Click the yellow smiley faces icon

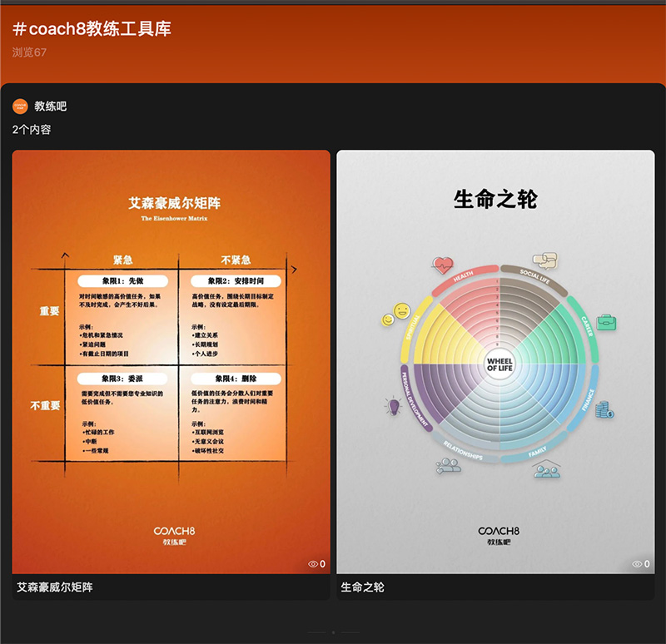click(x=396, y=315)
